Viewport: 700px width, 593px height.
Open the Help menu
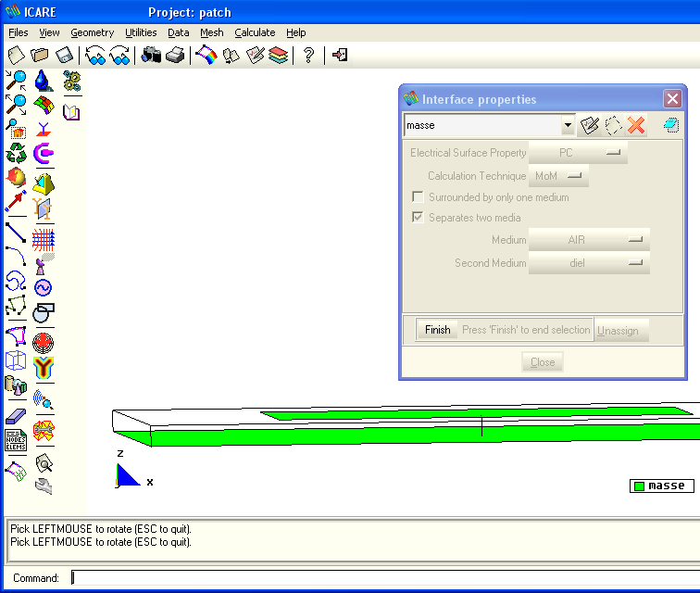click(x=296, y=32)
